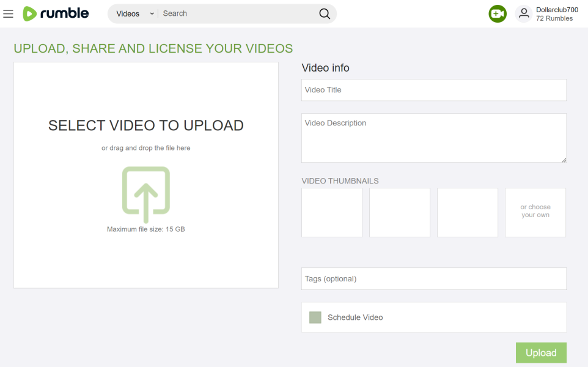Click the 'VIDEO THUMBNAILS' label

(x=340, y=181)
